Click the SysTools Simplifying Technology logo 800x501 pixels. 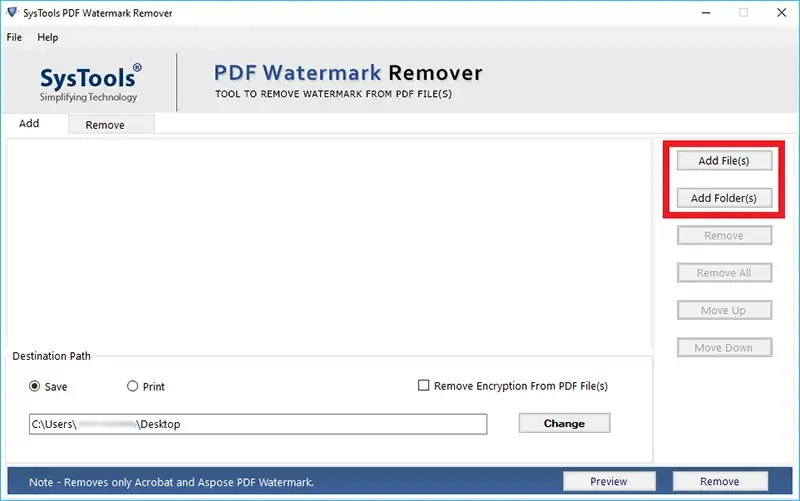[x=90, y=83]
